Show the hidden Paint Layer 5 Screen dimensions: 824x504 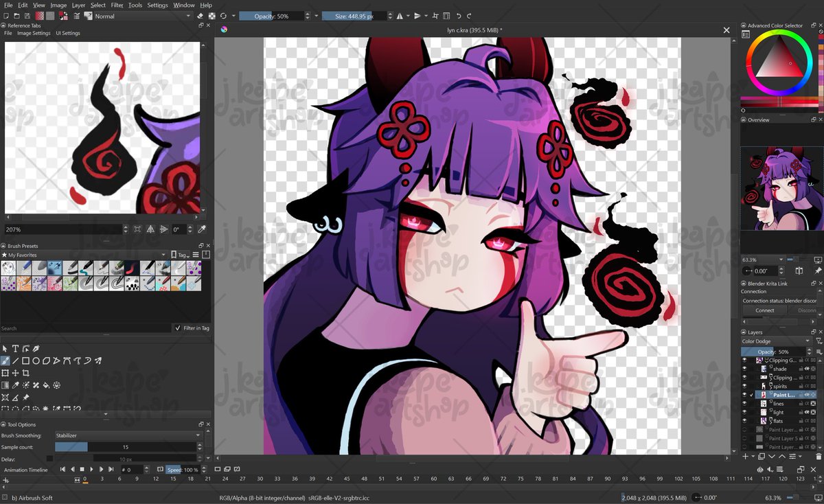pos(744,438)
